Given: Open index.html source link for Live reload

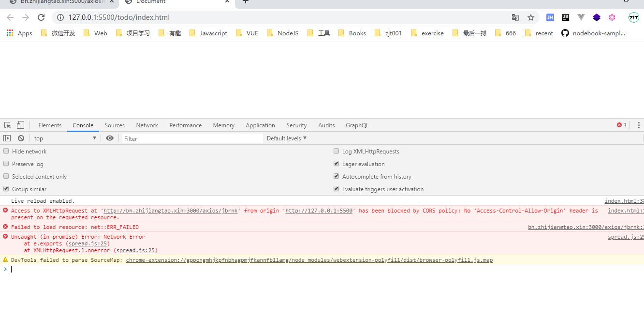Looking at the screenshot, I should click(624, 201).
